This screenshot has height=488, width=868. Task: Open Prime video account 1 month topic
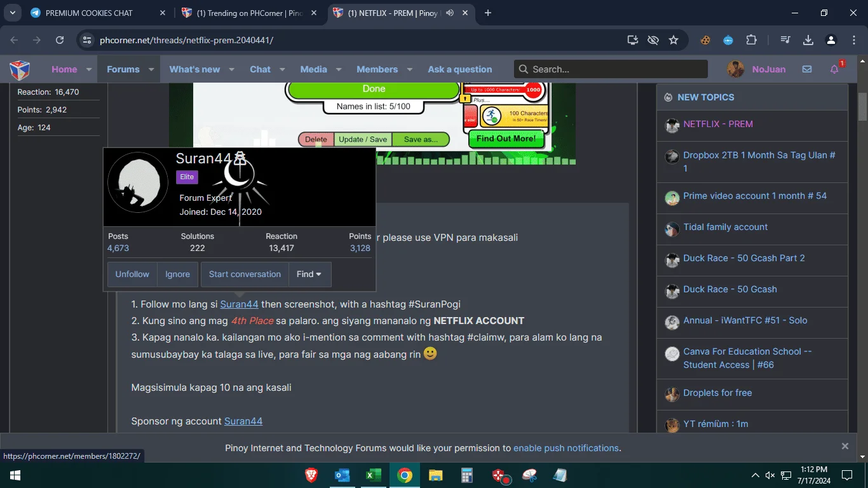click(755, 196)
